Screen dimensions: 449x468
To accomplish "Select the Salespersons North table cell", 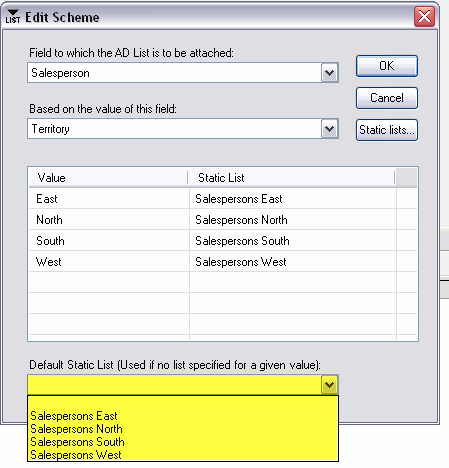I will pos(293,220).
